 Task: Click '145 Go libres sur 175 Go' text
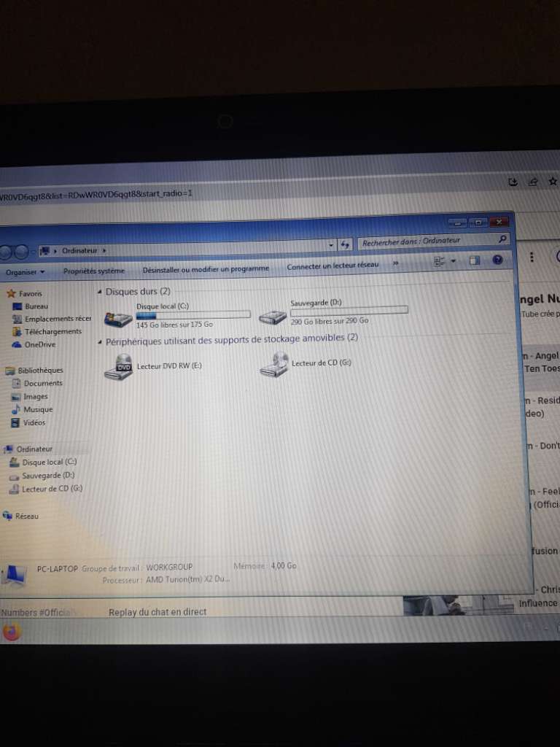174,325
